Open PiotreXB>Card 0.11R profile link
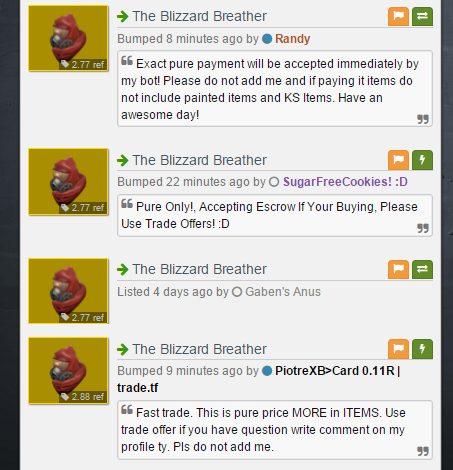 (x=258, y=379)
